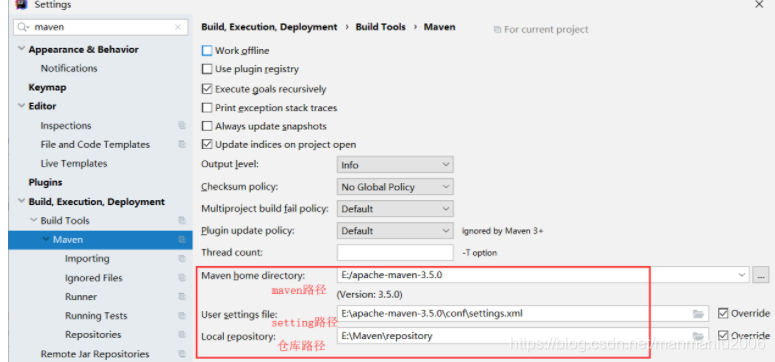Toggle Override for User settings file
This screenshot has height=362, width=775.
[723, 313]
